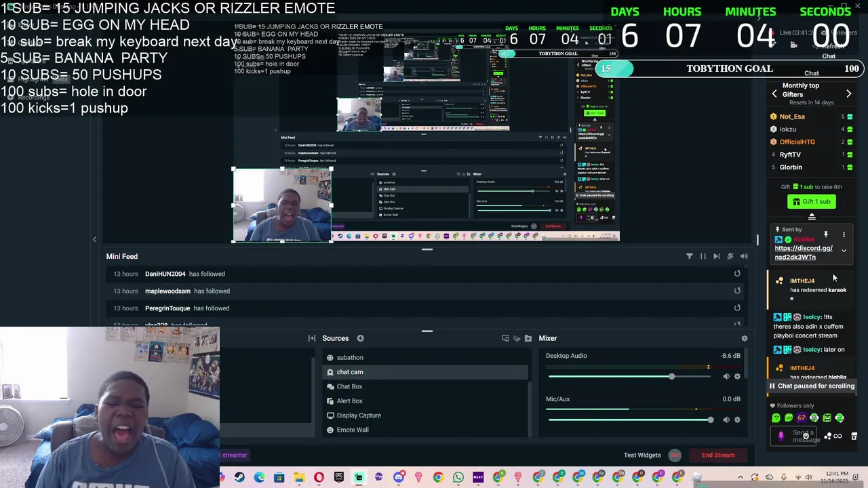
Task: Open the Mini Feed filter icon
Action: coord(690,256)
